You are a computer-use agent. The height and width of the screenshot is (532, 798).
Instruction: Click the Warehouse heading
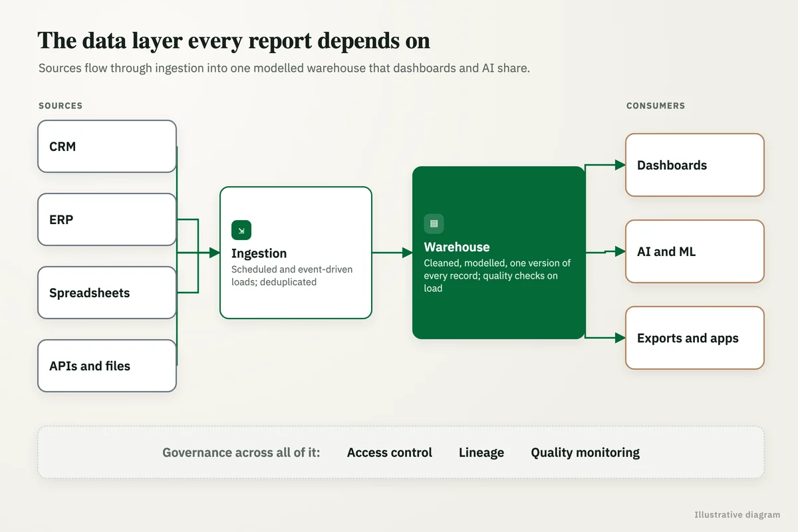457,247
